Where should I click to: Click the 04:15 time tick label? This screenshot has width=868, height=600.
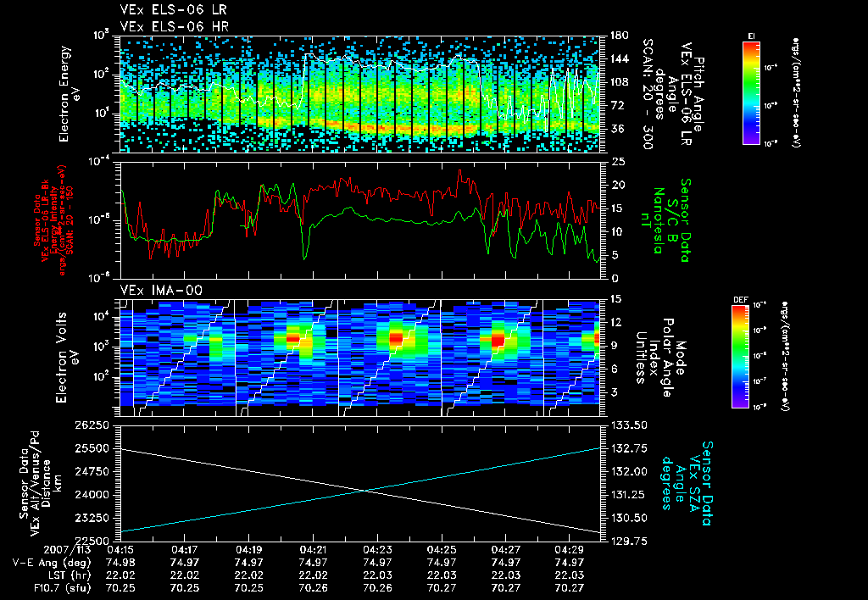pyautogui.click(x=120, y=551)
